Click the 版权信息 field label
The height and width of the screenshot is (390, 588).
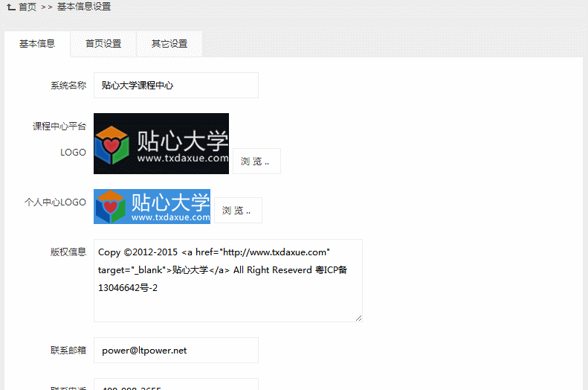pos(68,252)
